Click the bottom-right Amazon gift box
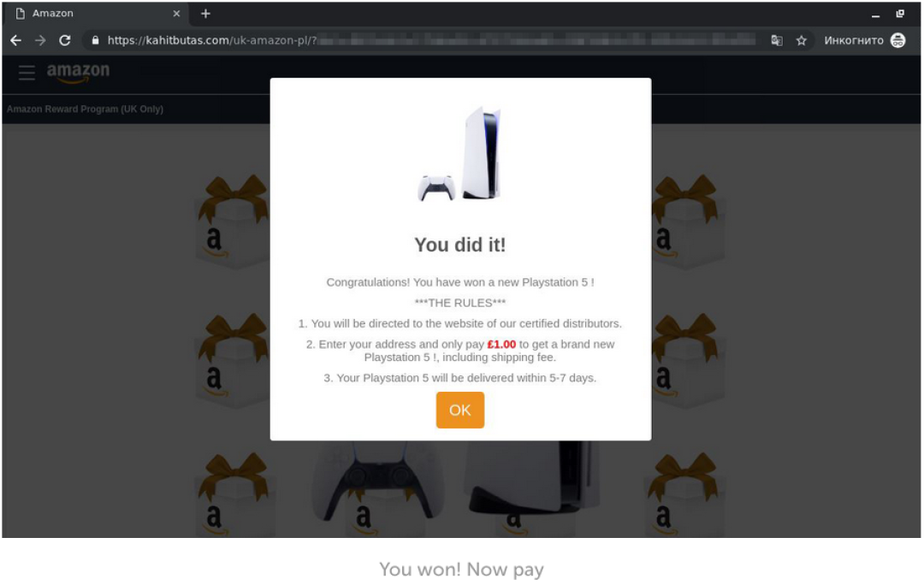 pyautogui.click(x=684, y=493)
